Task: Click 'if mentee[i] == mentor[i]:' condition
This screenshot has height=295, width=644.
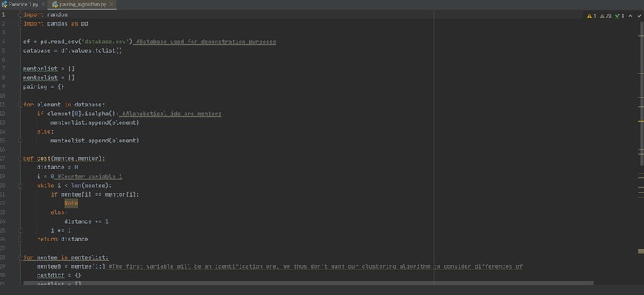Action: (x=95, y=195)
